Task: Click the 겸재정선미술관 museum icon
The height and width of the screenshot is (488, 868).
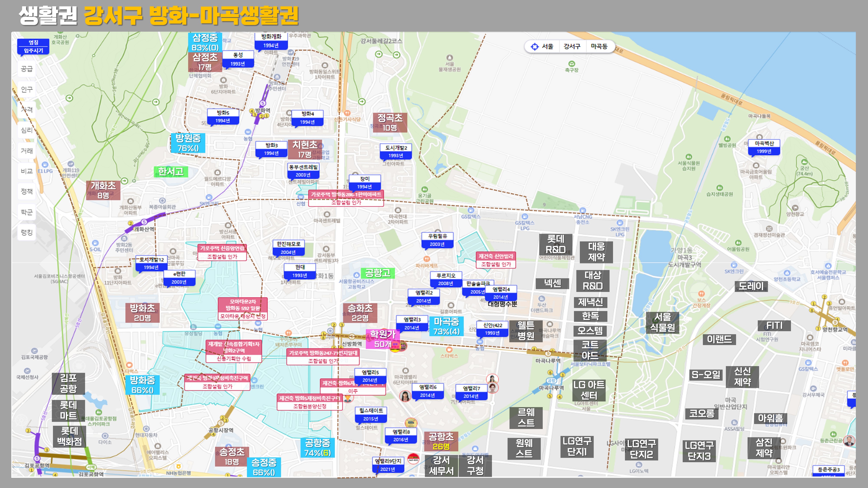Action: [x=769, y=229]
